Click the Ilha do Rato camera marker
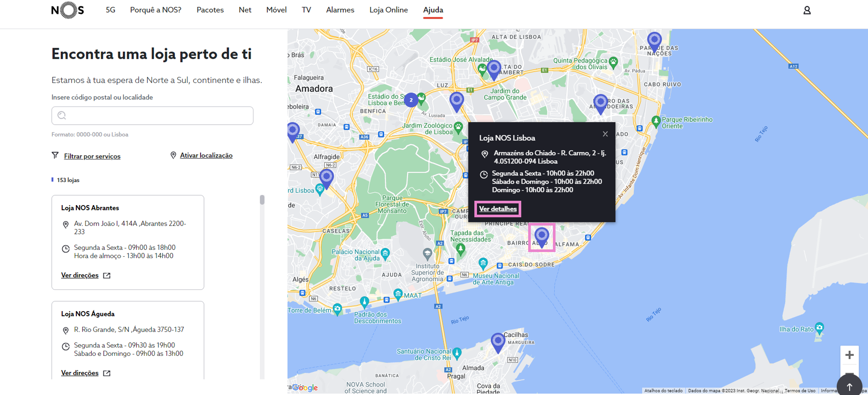 tap(819, 328)
